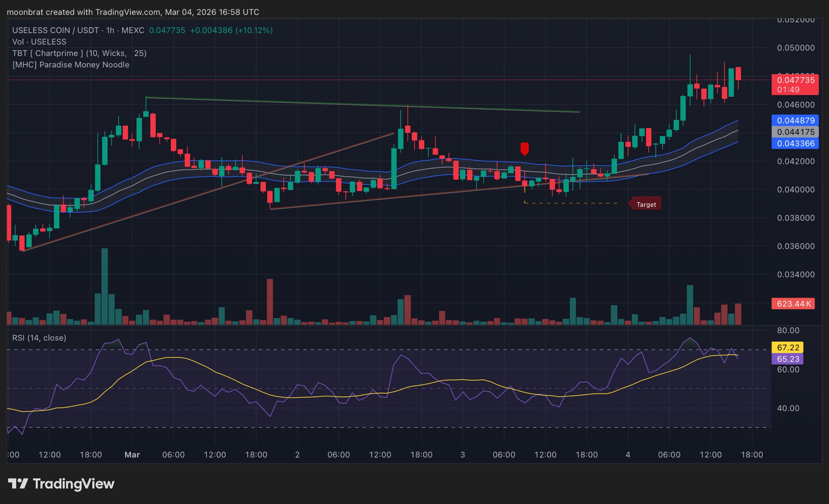Viewport: 829px width, 504px height.
Task: Click the dashed orange target line
Action: [x=571, y=203]
